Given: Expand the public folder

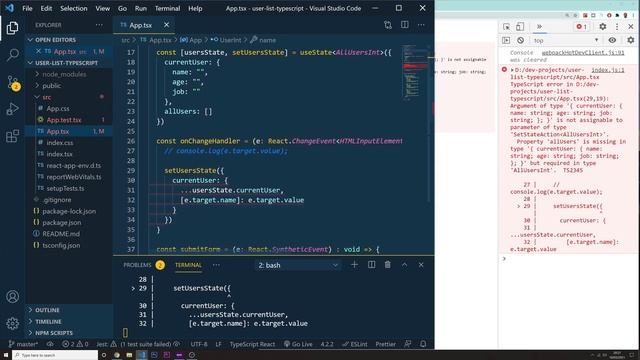Looking at the screenshot, I should tap(51, 86).
